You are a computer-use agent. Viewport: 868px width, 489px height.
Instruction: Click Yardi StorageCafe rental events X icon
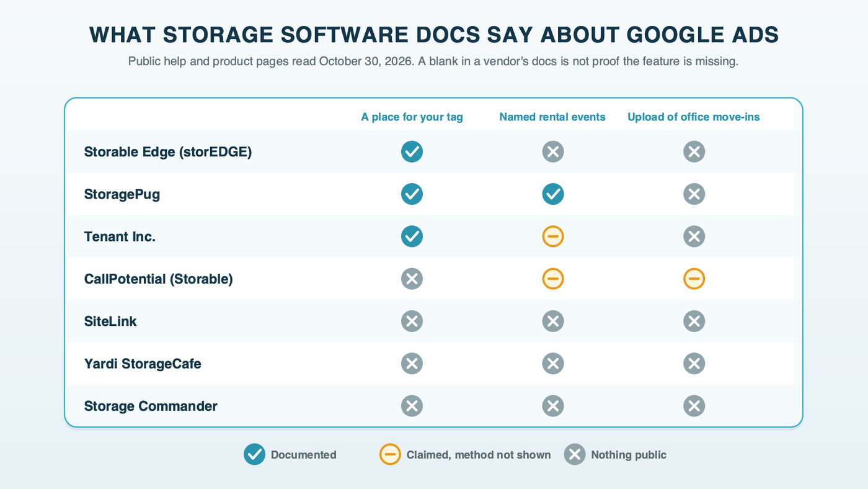(553, 364)
